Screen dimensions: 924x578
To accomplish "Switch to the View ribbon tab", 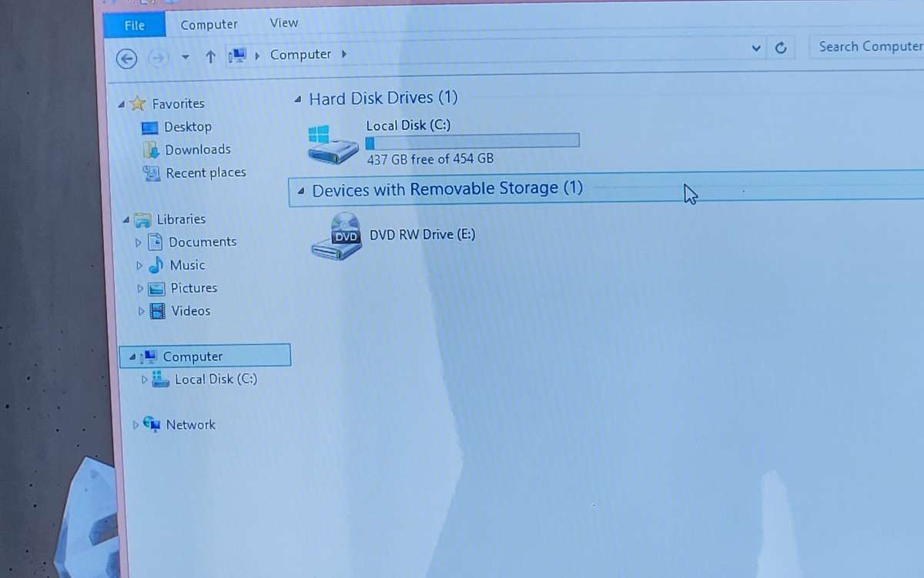I will pos(283,22).
